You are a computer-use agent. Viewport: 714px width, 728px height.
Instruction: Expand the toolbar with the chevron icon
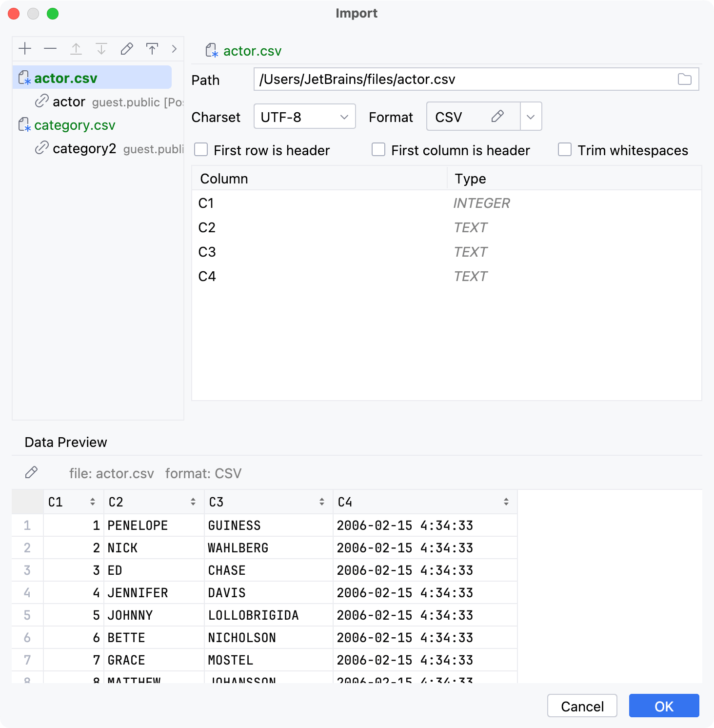pos(174,49)
